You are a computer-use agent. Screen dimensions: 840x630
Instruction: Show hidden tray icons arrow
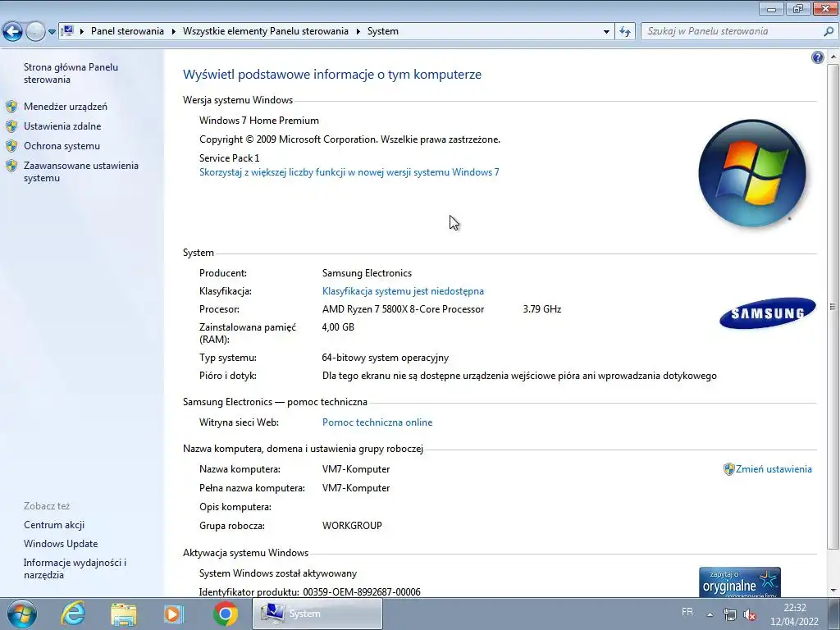pos(710,615)
